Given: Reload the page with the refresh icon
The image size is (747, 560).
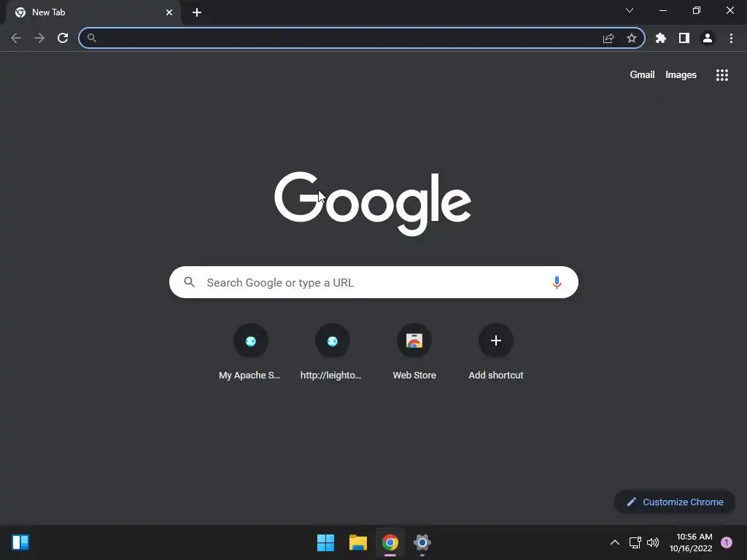Looking at the screenshot, I should (x=63, y=38).
